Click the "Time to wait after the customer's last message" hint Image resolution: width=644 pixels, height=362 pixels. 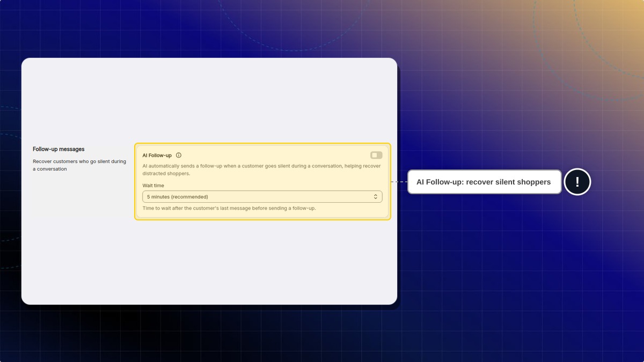coord(229,208)
